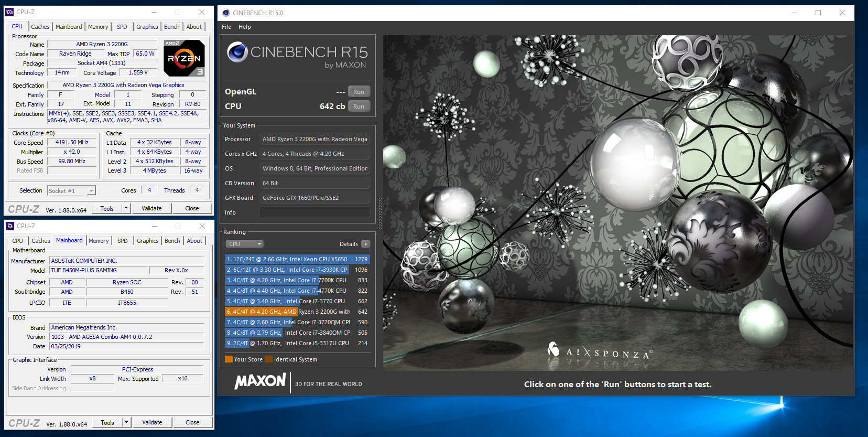The height and width of the screenshot is (437, 868).
Task: Open Cinebench File menu
Action: click(x=226, y=27)
